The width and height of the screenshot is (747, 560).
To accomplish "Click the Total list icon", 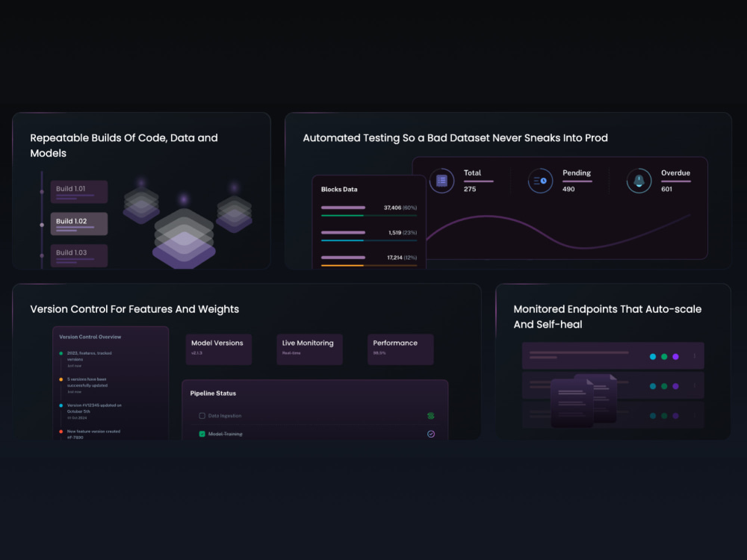I will (441, 181).
